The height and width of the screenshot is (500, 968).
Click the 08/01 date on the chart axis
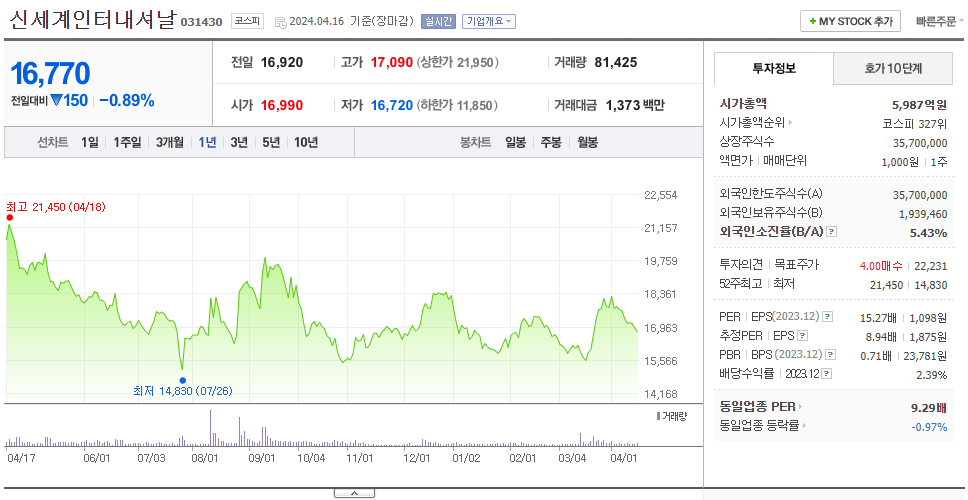pyautogui.click(x=205, y=458)
